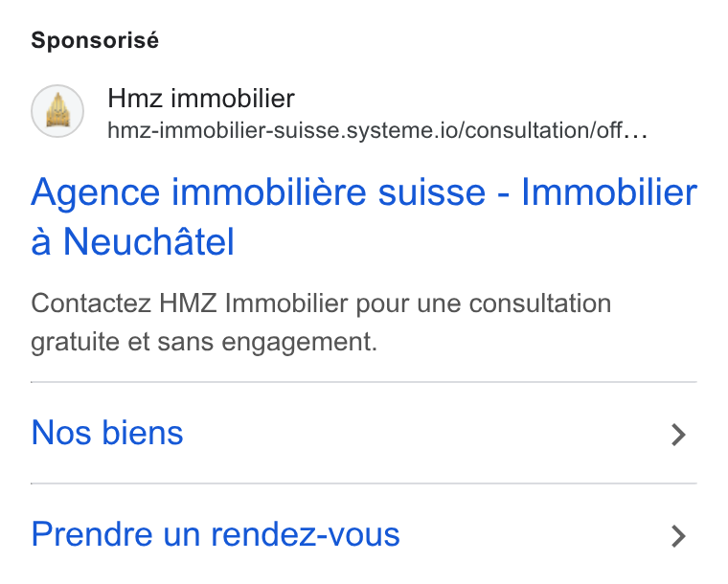Click the word rendez-vous in the bottom sitelink
This screenshot has width=728, height=584.
tap(306, 534)
